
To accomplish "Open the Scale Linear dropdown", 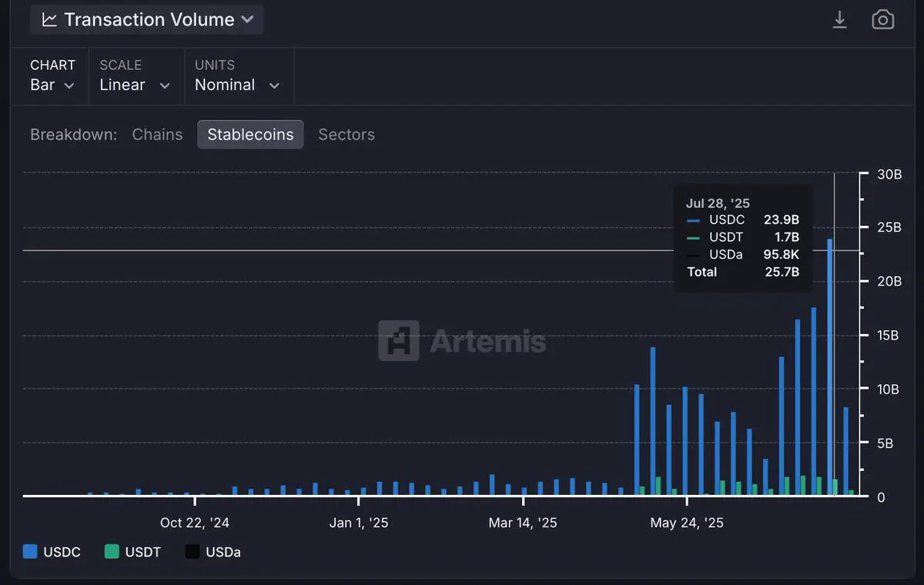I will [x=135, y=75].
